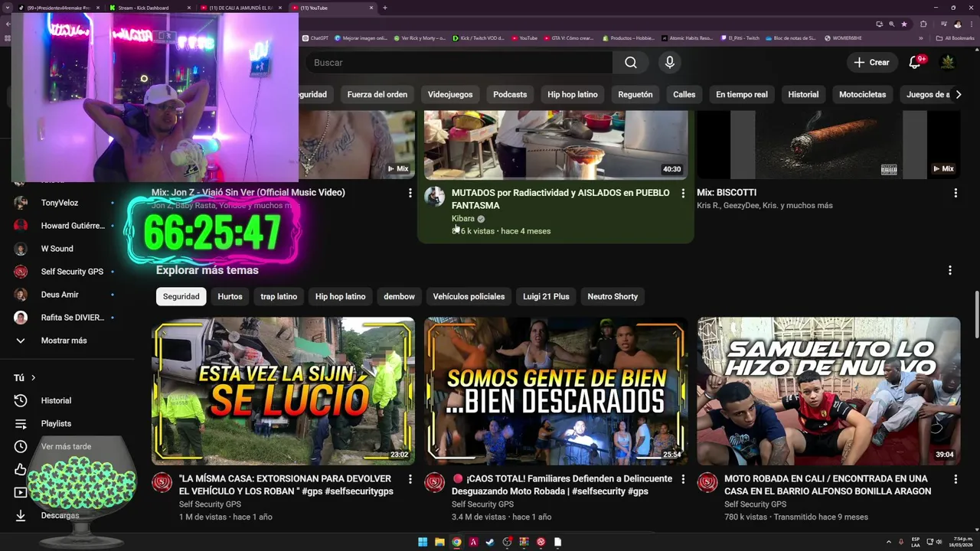Click the Crear button
The height and width of the screenshot is (551, 980).
click(871, 63)
